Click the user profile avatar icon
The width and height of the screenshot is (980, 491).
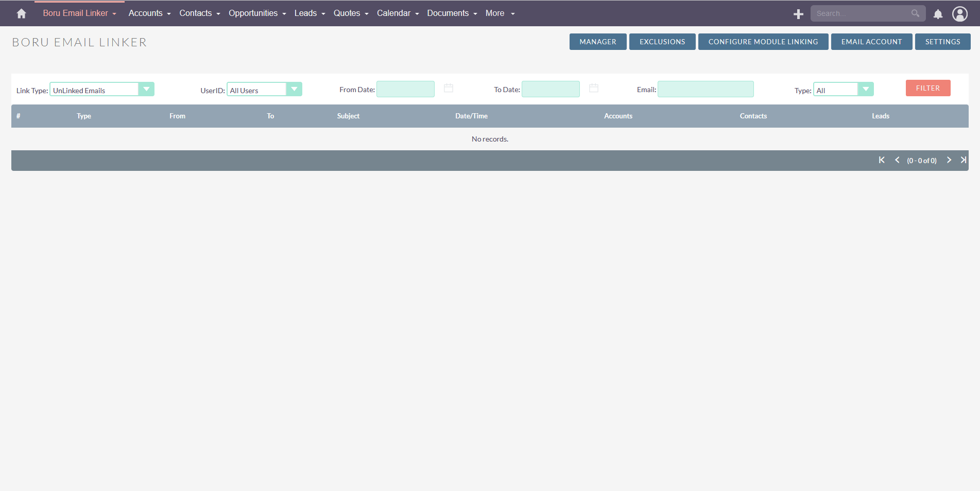960,14
